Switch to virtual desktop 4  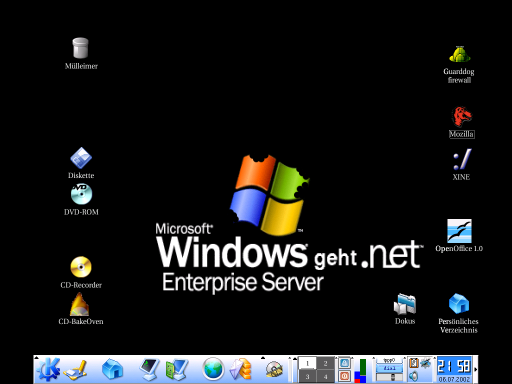tap(325, 376)
